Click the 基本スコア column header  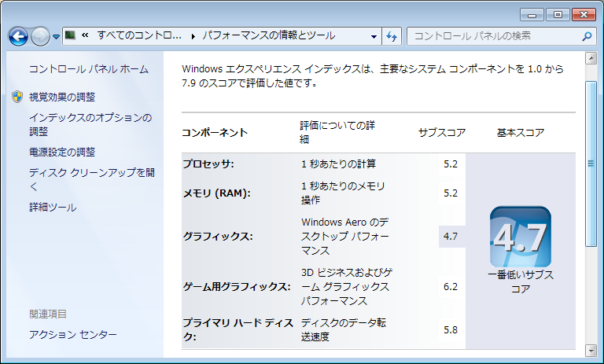(521, 133)
